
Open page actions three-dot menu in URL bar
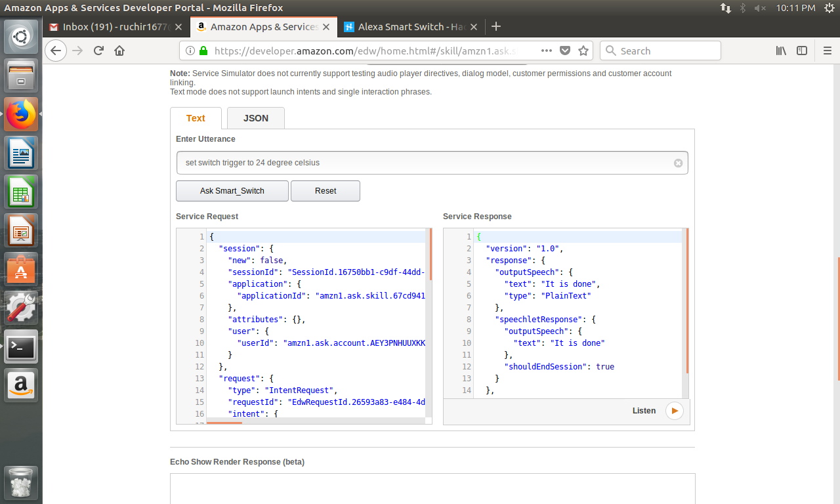[x=547, y=51]
